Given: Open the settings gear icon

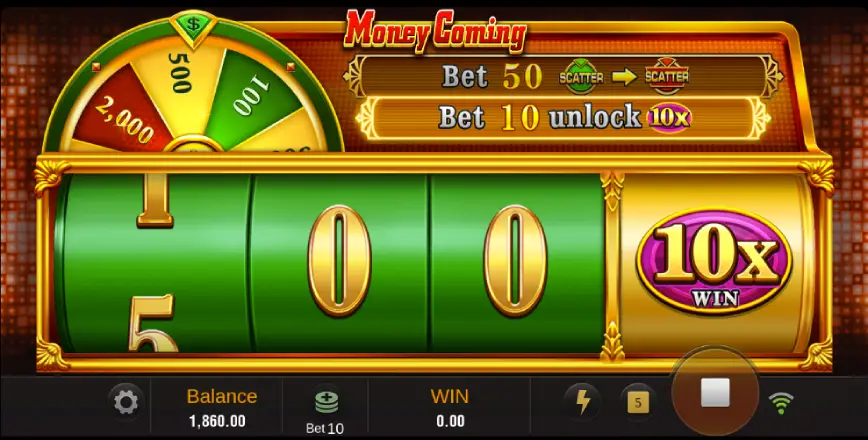Looking at the screenshot, I should [x=126, y=402].
